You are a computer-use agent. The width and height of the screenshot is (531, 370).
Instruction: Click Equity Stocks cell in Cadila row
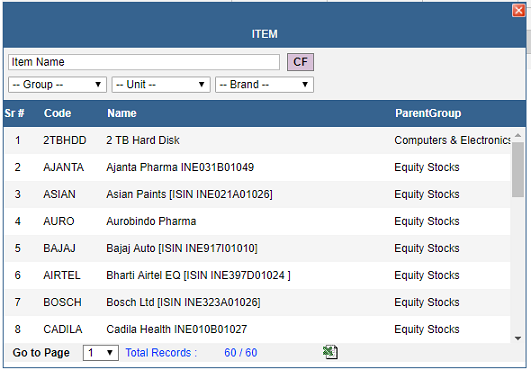click(x=427, y=329)
